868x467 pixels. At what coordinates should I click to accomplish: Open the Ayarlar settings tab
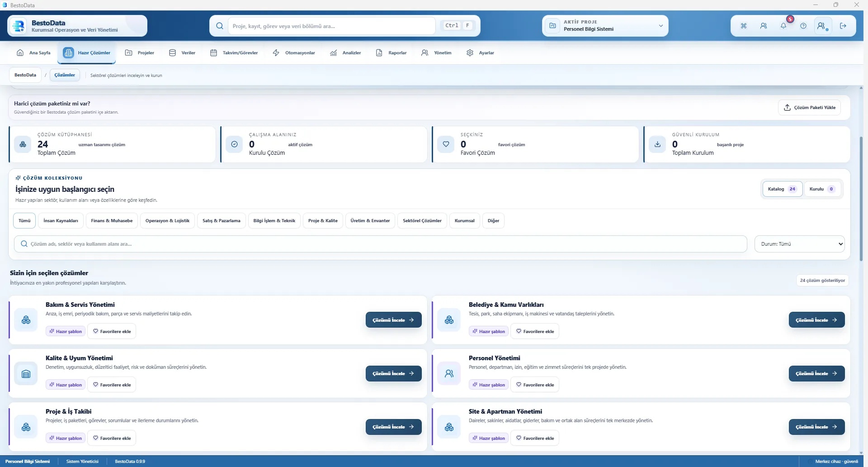click(480, 53)
